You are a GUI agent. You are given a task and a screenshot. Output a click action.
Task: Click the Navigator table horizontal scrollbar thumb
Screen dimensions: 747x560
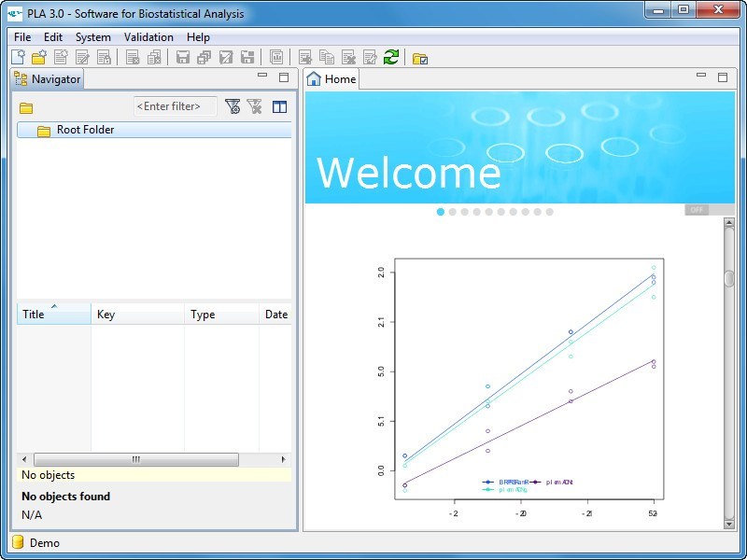pos(136,459)
